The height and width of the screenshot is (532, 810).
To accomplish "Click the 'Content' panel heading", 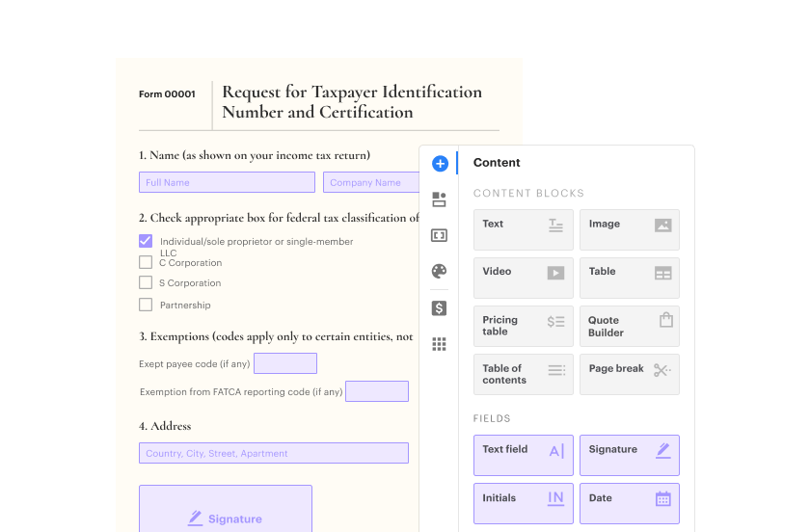I will pos(497,163).
